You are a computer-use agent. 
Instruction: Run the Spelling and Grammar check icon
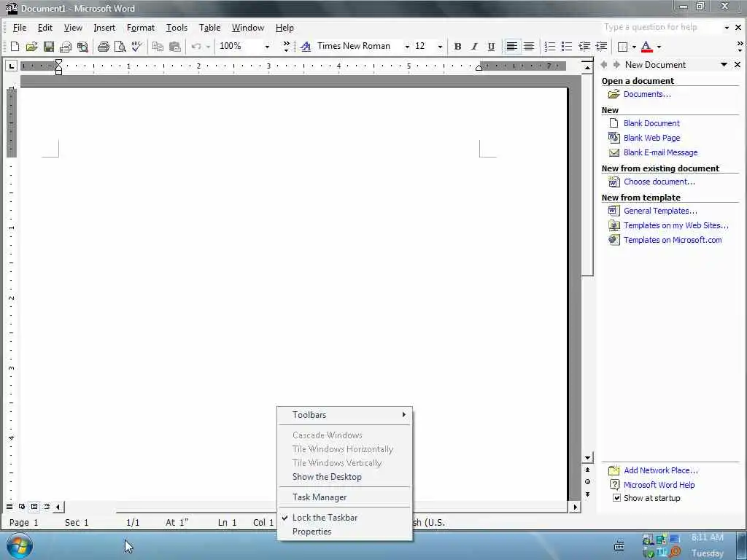(x=136, y=46)
